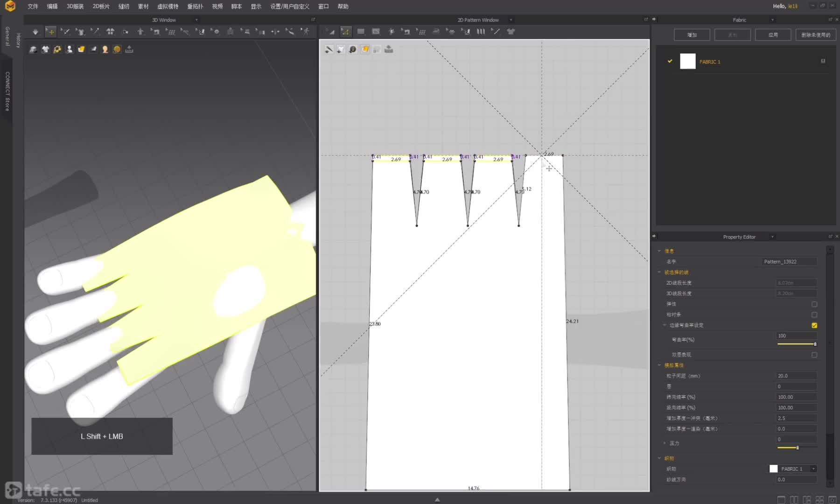Toggle the FABRIC 1 check mark in Fabric list
840x504 pixels.
point(670,61)
